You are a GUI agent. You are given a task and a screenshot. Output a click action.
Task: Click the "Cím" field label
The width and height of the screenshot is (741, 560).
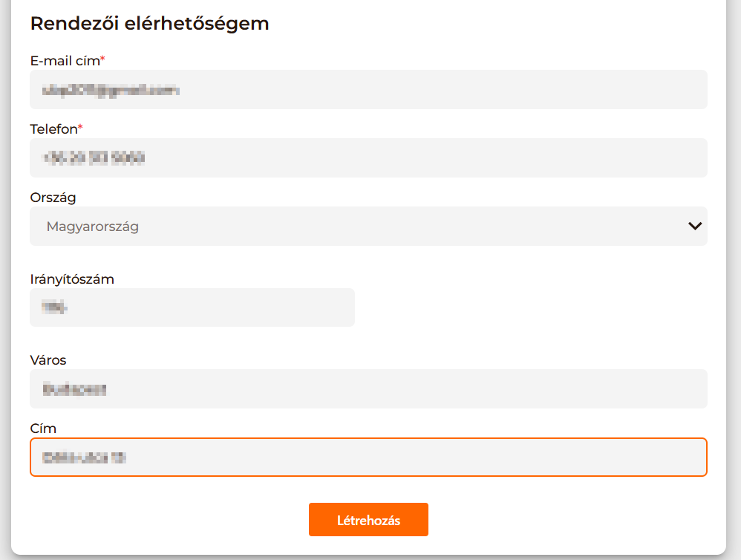pos(43,429)
